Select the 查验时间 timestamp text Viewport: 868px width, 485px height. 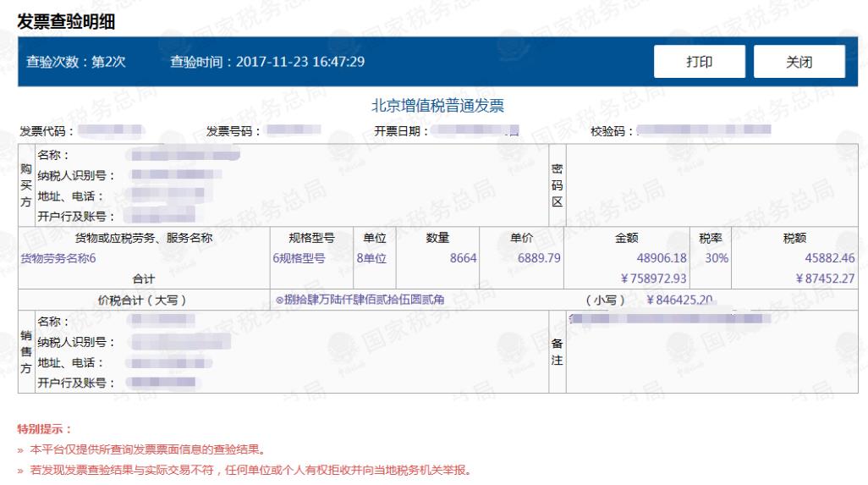click(267, 62)
